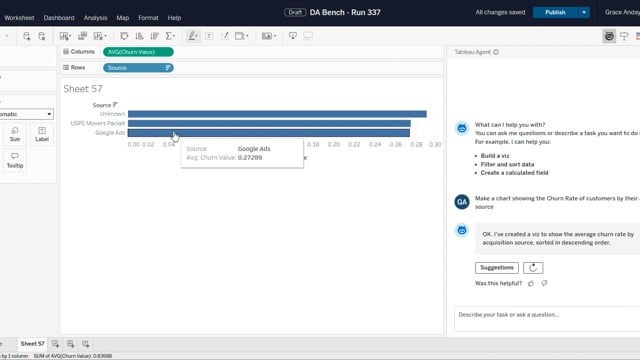Screen dimensions: 640x360
Task: Open the highlight dropdown arrow
Action: click(197, 36)
